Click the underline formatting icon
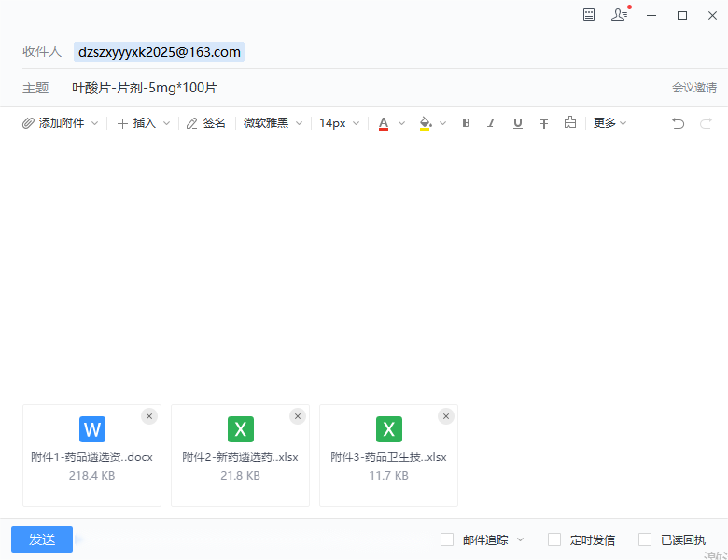 pos(517,123)
